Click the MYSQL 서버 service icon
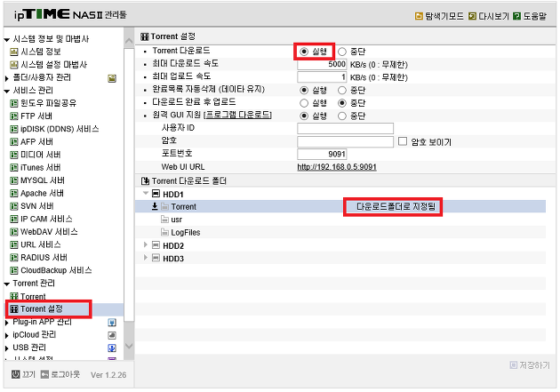Screen dimensions: 560x392 click(14, 180)
